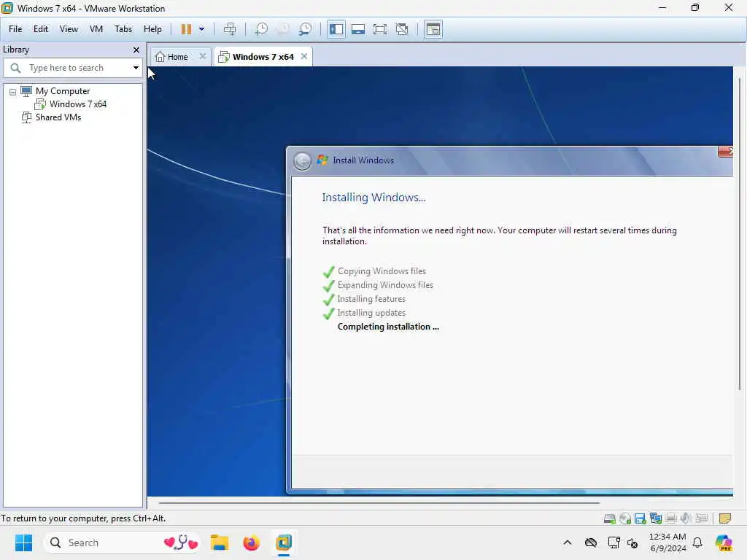Click the floppy drive status icon
The height and width of the screenshot is (560, 747).
640,518
